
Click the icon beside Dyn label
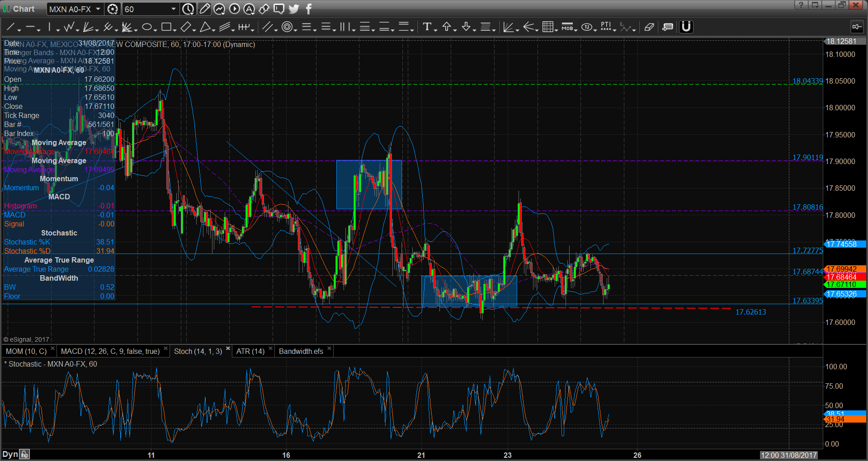25,454
